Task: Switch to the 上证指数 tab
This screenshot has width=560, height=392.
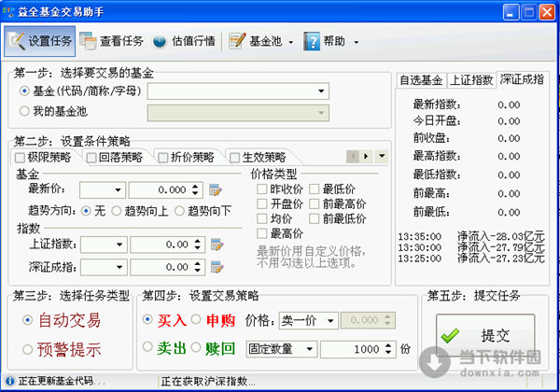Action: pos(471,80)
